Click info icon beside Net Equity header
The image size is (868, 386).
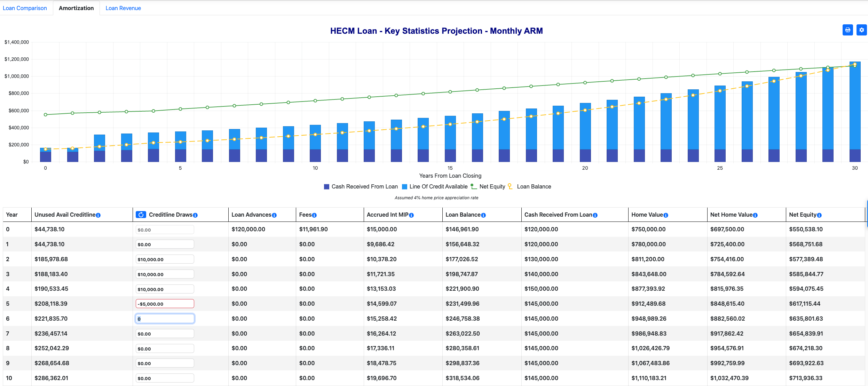[x=819, y=215]
